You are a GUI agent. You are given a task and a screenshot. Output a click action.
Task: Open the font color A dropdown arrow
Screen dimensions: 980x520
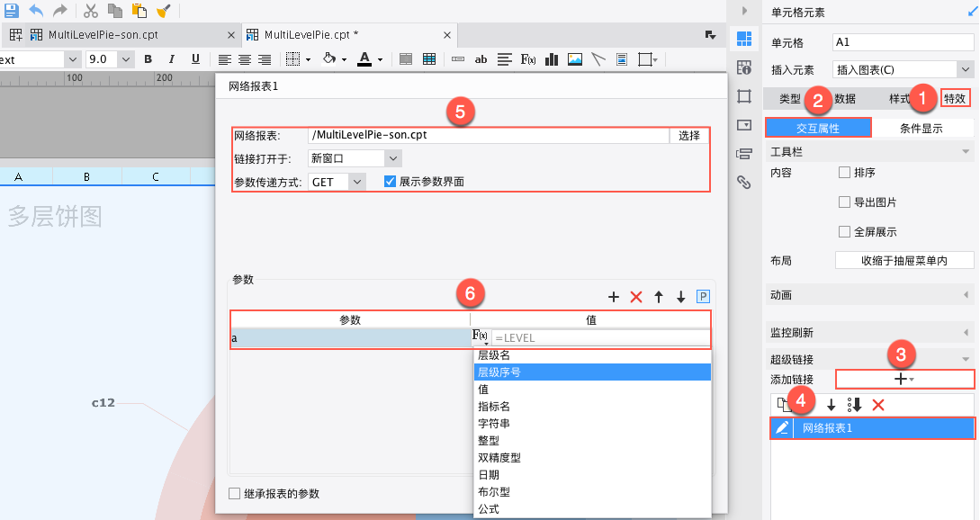click(380, 60)
